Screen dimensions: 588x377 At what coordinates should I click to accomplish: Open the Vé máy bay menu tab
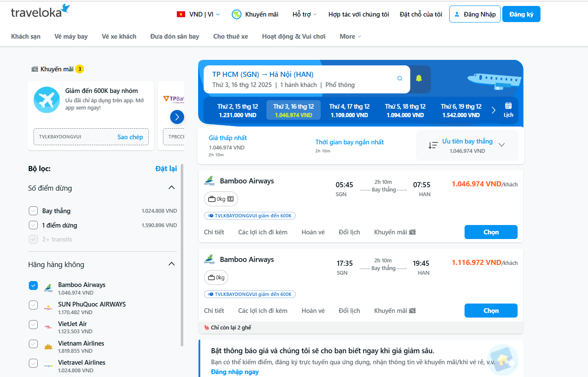point(71,37)
